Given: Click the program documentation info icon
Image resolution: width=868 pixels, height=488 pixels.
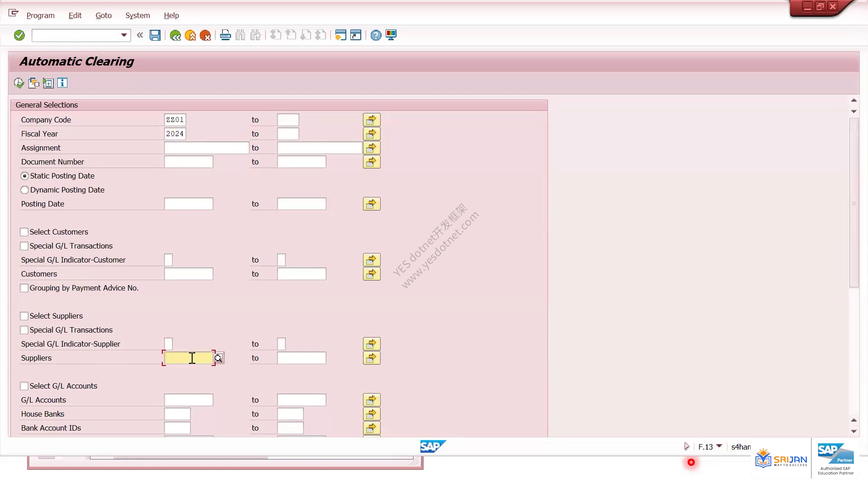Looking at the screenshot, I should click(62, 83).
